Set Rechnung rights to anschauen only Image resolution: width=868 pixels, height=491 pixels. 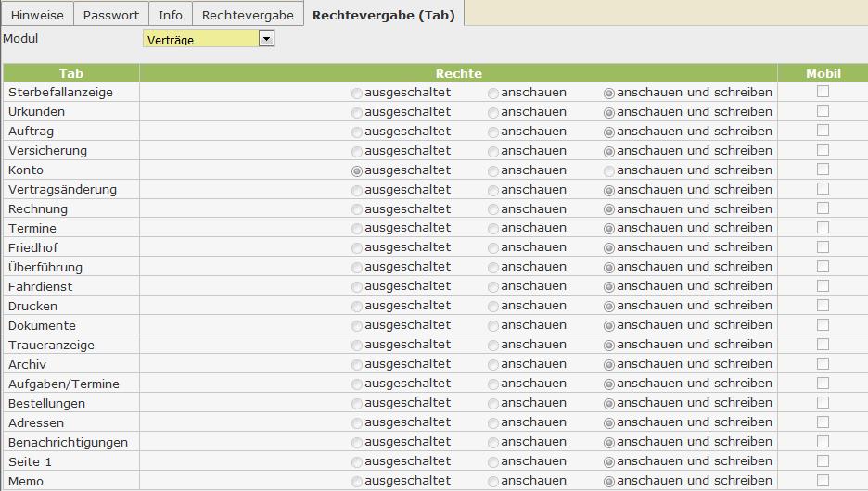click(x=493, y=209)
